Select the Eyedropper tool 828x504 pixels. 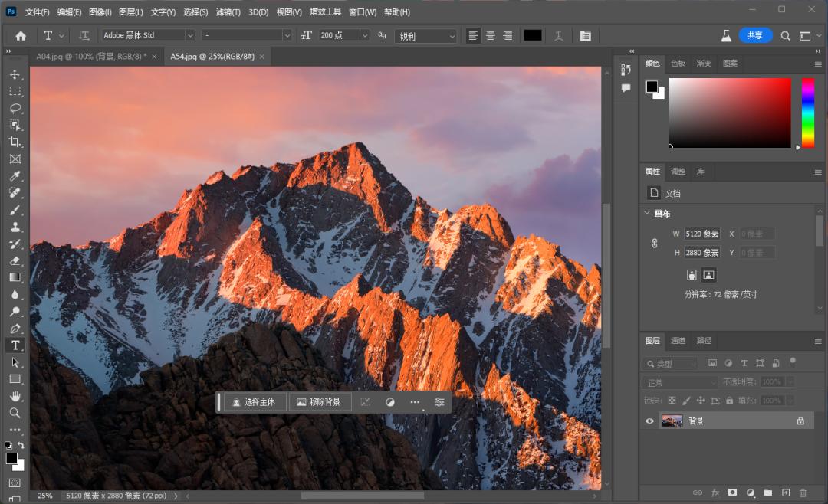[15, 175]
